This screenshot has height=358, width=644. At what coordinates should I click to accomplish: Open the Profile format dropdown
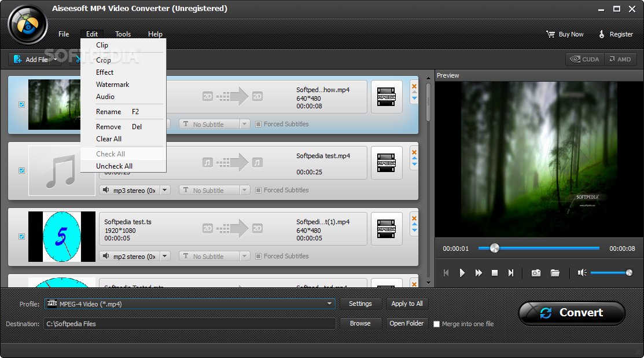coord(329,304)
